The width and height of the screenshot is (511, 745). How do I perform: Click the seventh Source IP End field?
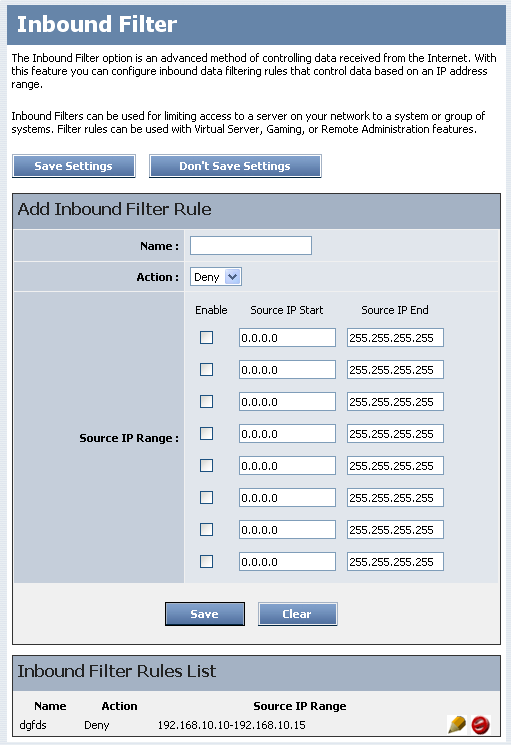(x=395, y=529)
